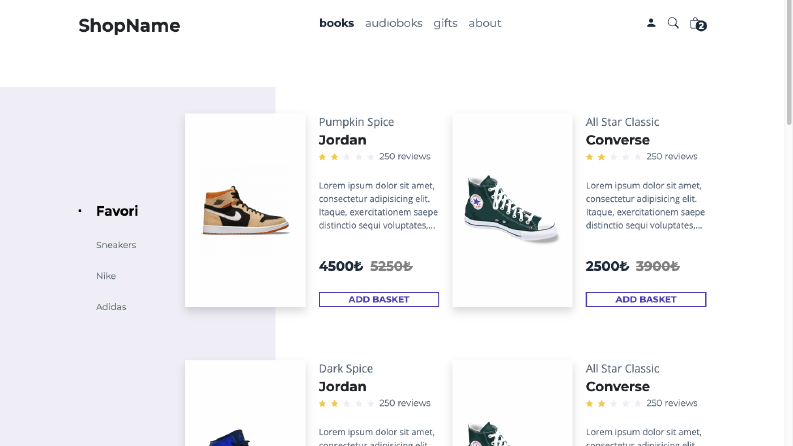This screenshot has height=446, width=793.
Task: Click the ShopName logo
Action: (x=129, y=25)
